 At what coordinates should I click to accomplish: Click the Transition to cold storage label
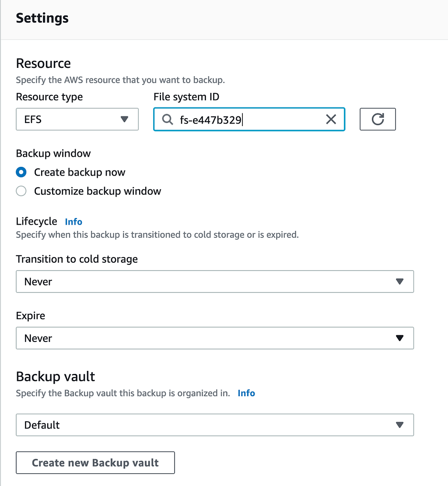77,259
